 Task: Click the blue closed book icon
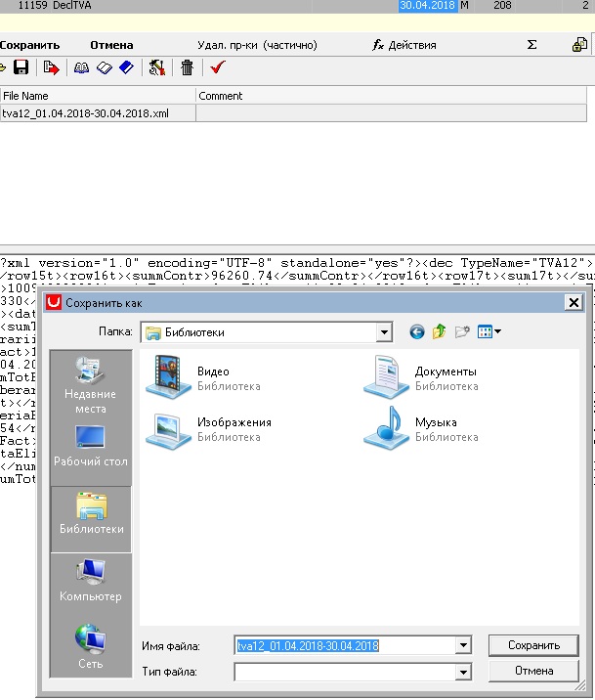[x=127, y=67]
